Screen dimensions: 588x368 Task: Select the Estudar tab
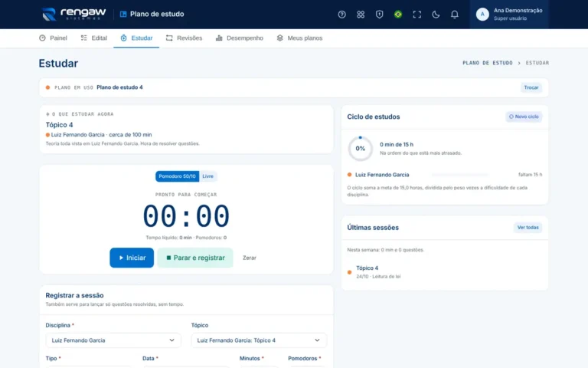pos(136,38)
